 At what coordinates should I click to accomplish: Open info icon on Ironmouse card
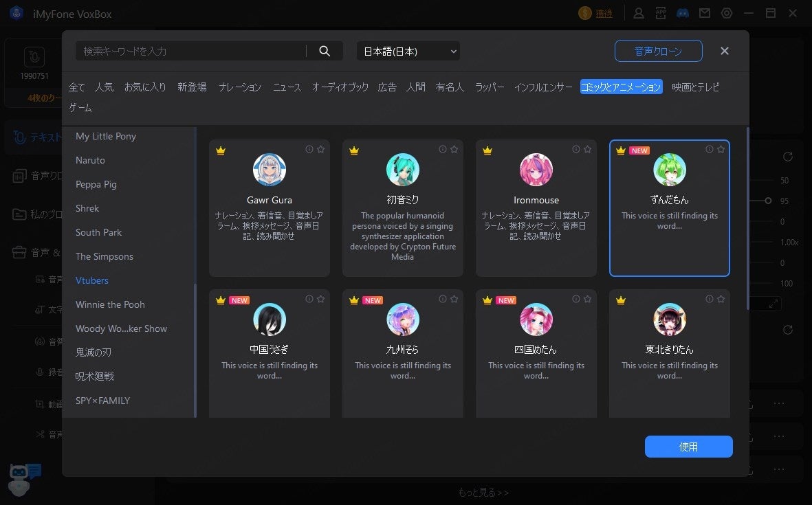(x=576, y=149)
